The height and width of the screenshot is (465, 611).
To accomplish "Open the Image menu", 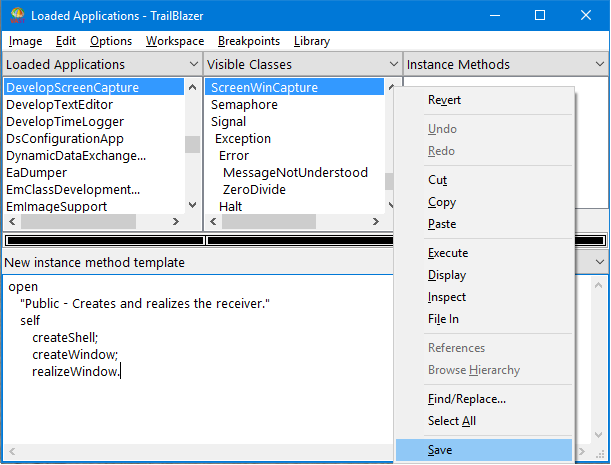I will coord(26,41).
